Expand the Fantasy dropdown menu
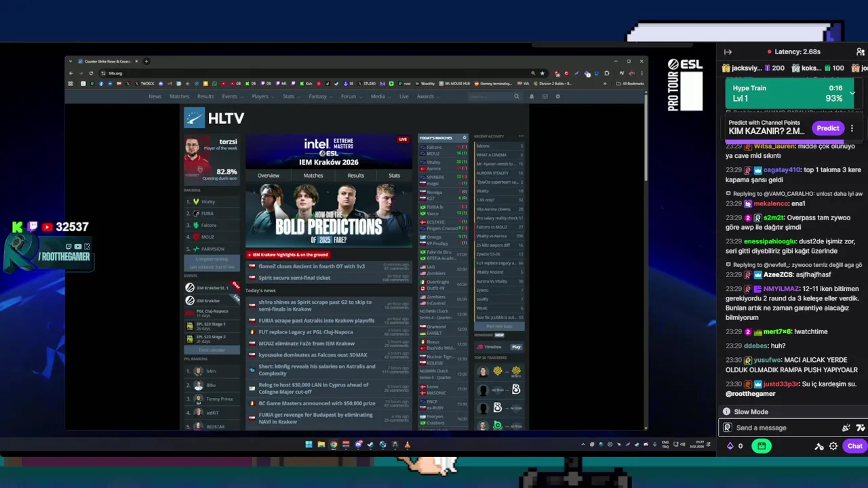The height and width of the screenshot is (488, 868). pyautogui.click(x=319, y=96)
